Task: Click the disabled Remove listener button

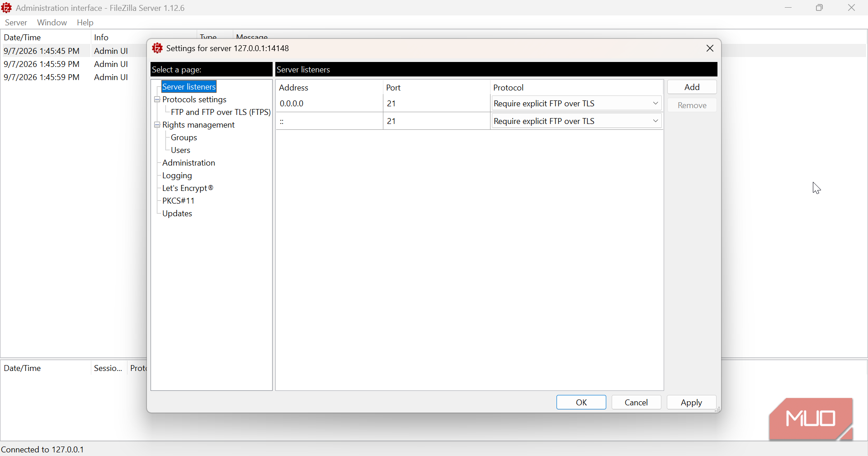Action: pos(692,105)
